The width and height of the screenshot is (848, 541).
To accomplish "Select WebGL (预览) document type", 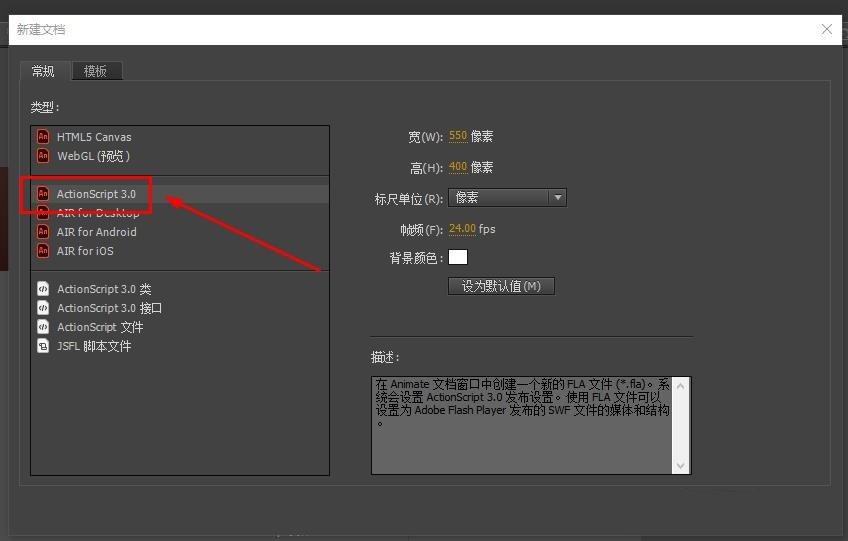I will click(180, 156).
